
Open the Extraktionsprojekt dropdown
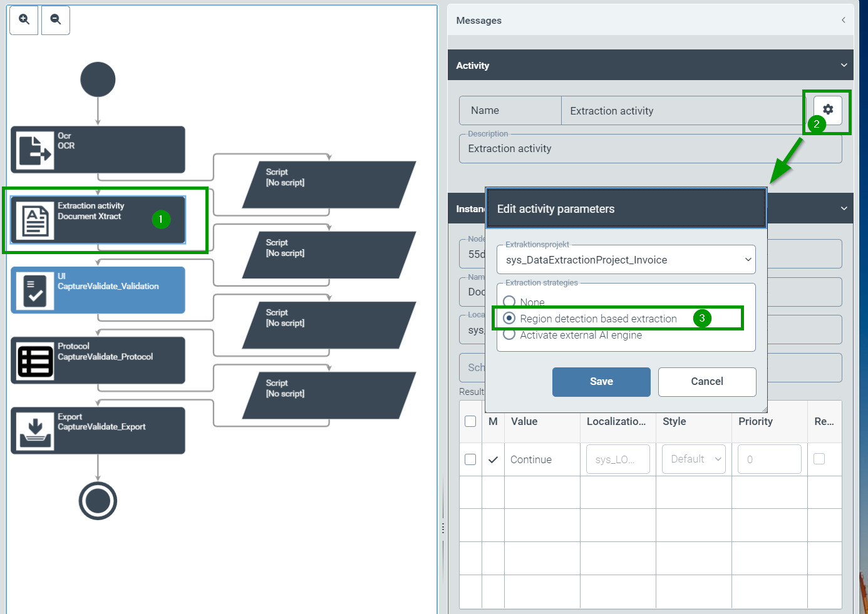(626, 260)
